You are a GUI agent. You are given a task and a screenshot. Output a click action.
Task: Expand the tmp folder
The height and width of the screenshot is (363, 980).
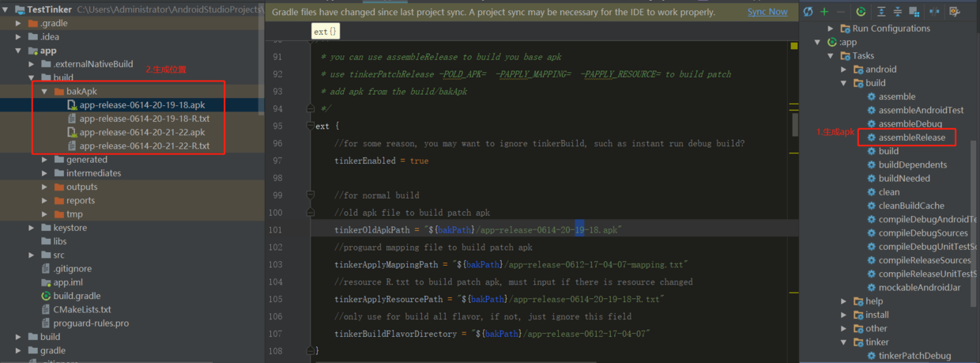point(45,214)
